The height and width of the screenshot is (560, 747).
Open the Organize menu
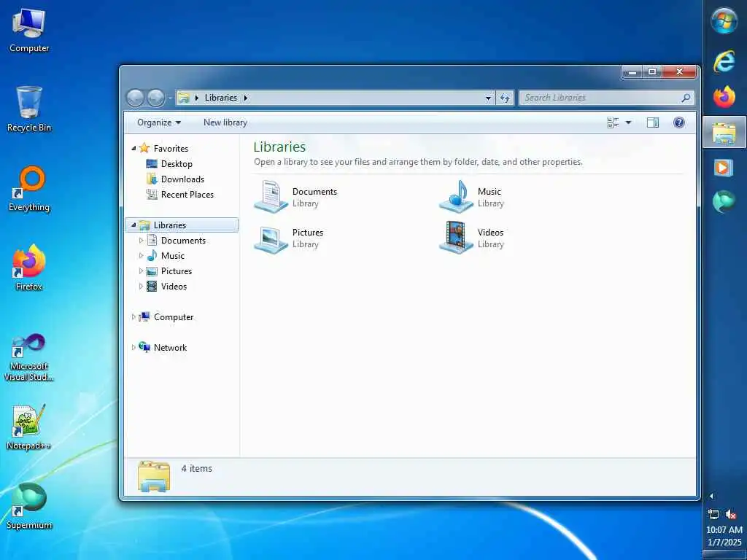click(159, 122)
